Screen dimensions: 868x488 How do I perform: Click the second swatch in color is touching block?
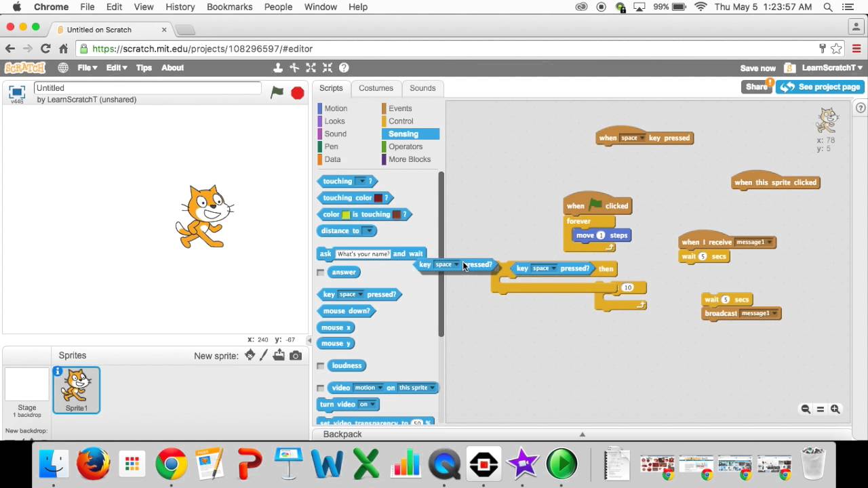[397, 215]
